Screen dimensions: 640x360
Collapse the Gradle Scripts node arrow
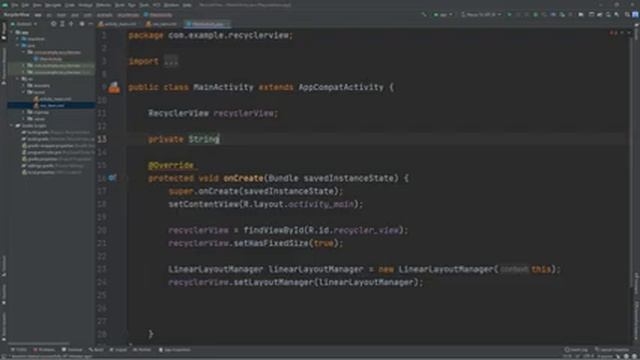click(x=12, y=126)
